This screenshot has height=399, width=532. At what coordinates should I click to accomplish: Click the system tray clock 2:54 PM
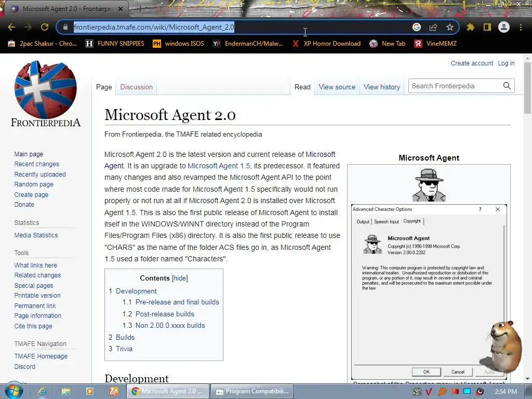pos(506,392)
